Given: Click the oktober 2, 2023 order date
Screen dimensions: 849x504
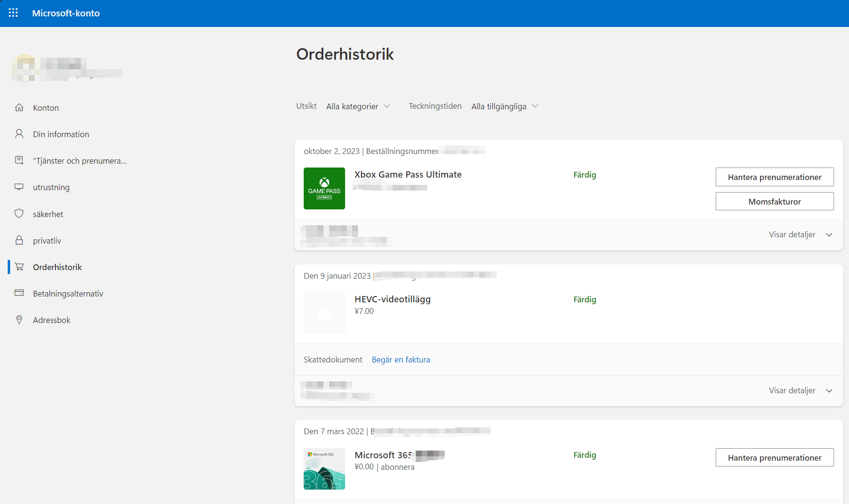Looking at the screenshot, I should (332, 151).
